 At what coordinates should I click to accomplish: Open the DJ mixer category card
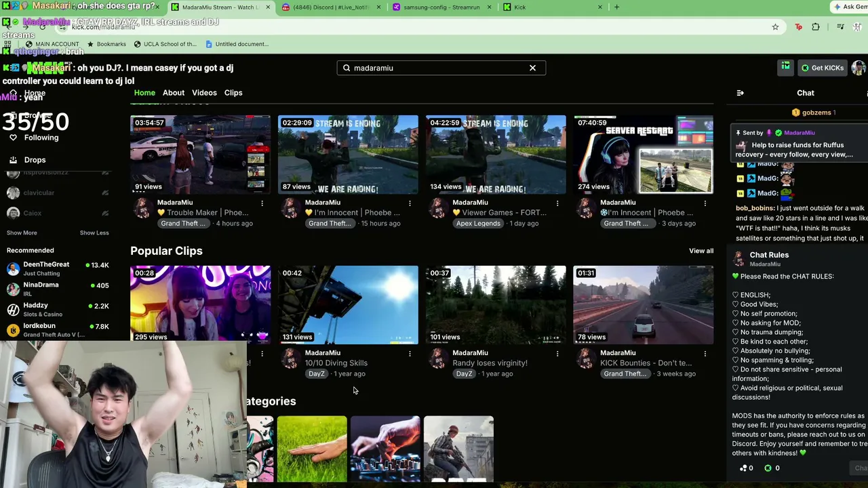[x=385, y=449]
